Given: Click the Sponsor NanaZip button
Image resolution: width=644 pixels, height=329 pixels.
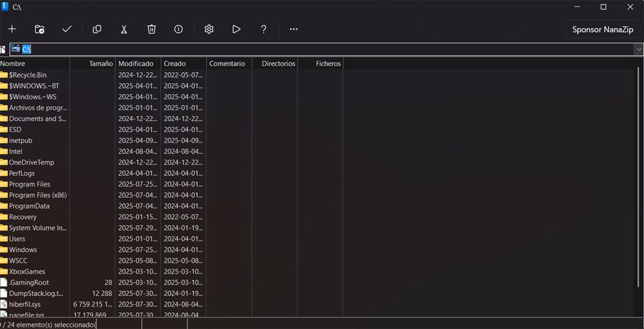Looking at the screenshot, I should [603, 30].
